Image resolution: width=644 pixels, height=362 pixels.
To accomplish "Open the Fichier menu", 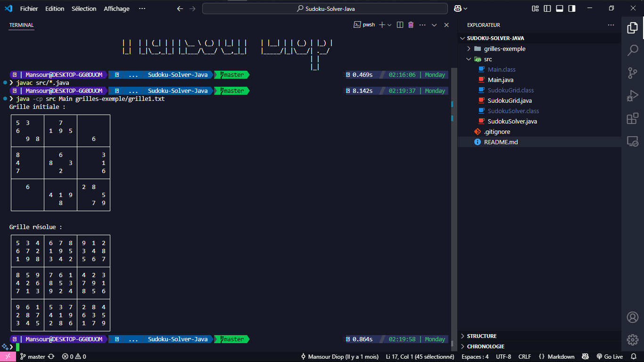I will coord(29,8).
